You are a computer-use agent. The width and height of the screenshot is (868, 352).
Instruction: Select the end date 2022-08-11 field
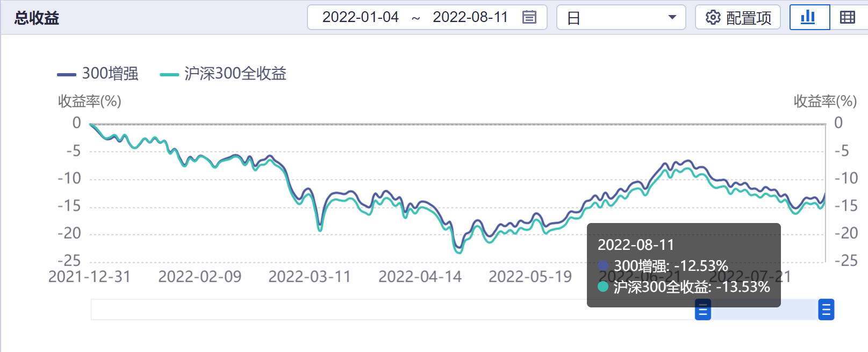click(470, 17)
